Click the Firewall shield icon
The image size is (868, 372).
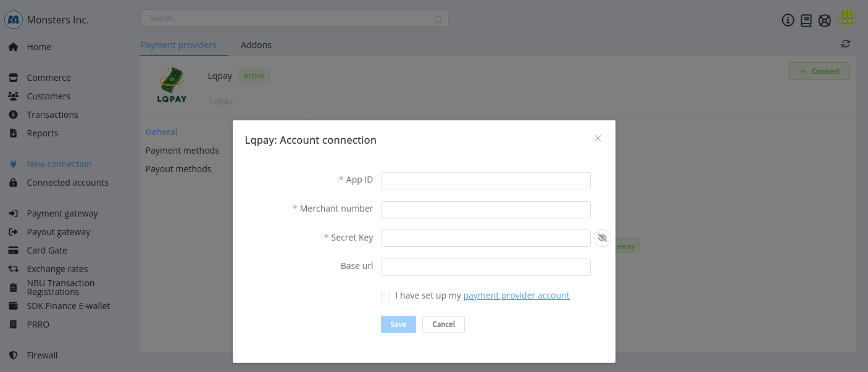click(13, 355)
